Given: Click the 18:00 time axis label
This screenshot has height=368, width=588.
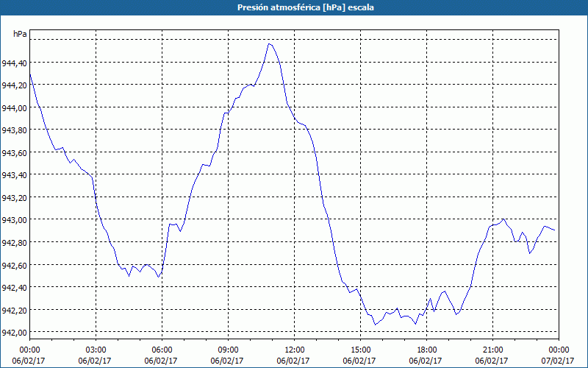Looking at the screenshot, I should click(427, 350).
